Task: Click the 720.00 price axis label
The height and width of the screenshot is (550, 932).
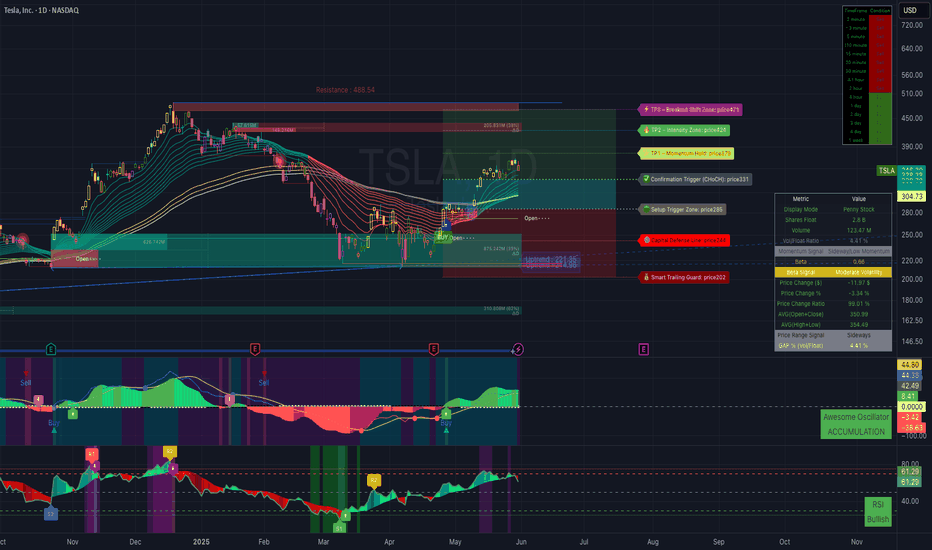Action: click(911, 26)
